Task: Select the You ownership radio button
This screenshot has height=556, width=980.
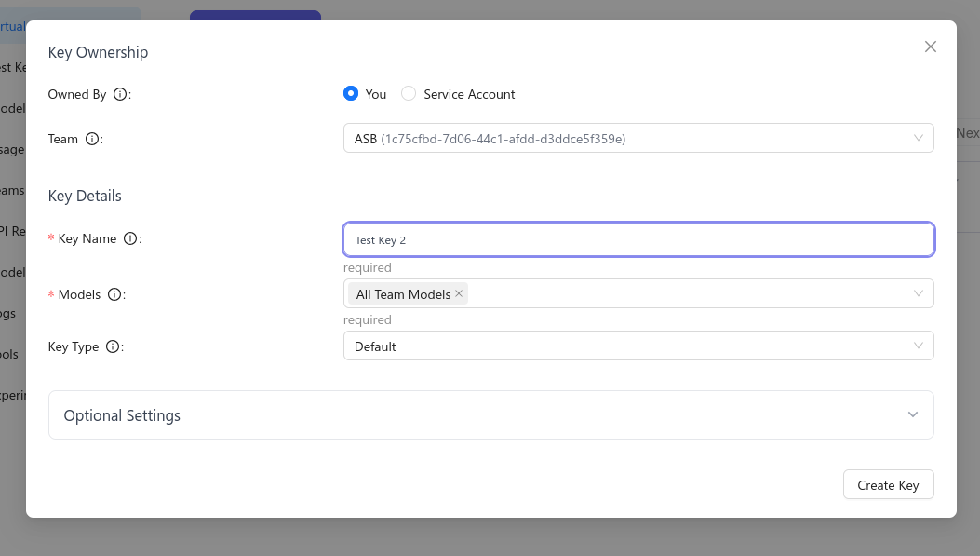Action: 351,94
